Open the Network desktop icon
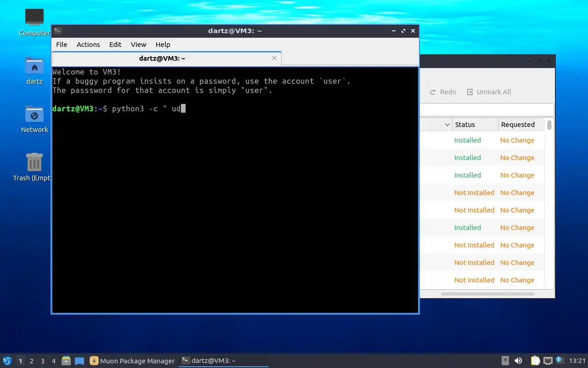Image resolution: width=588 pixels, height=368 pixels. pyautogui.click(x=34, y=119)
